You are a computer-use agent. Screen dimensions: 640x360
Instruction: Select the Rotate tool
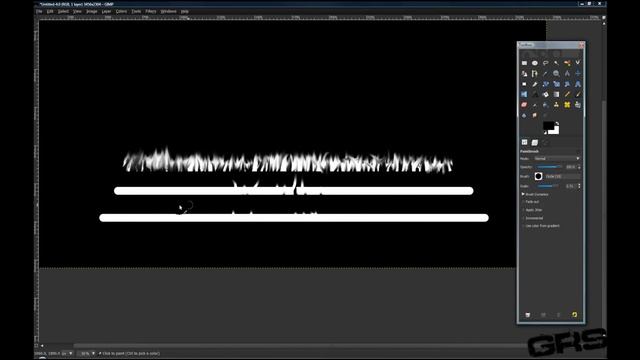546,84
